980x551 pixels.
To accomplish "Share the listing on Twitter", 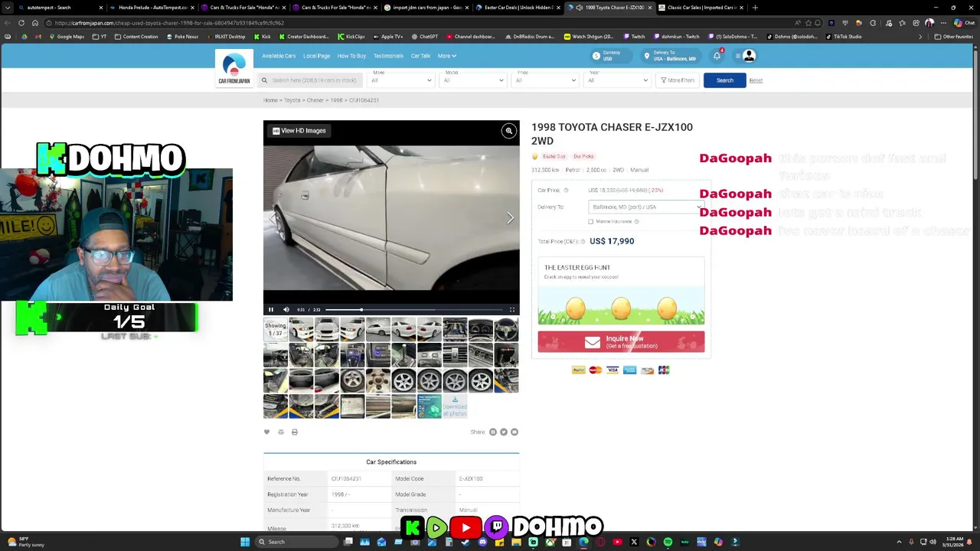I will pyautogui.click(x=504, y=432).
